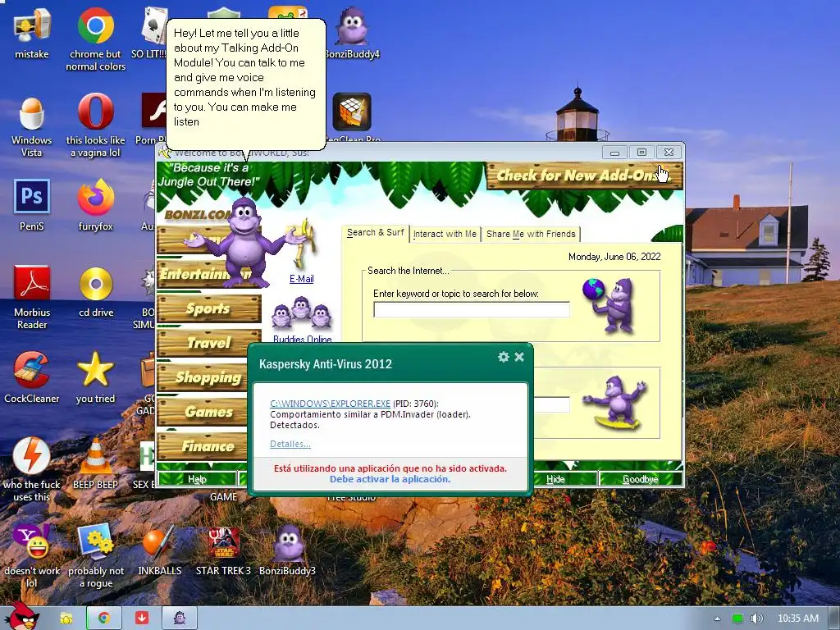Open the taskbar clock 10:35 AM
This screenshot has height=630, width=840.
coord(798,619)
